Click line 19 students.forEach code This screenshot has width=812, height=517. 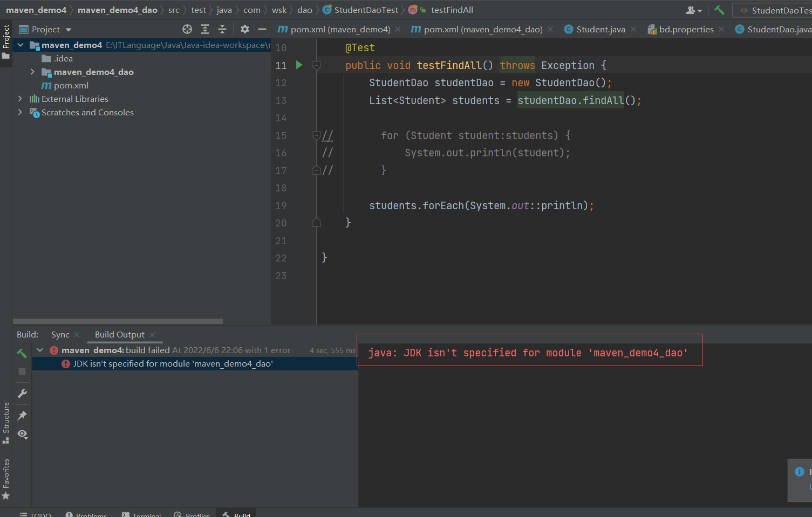tap(481, 205)
